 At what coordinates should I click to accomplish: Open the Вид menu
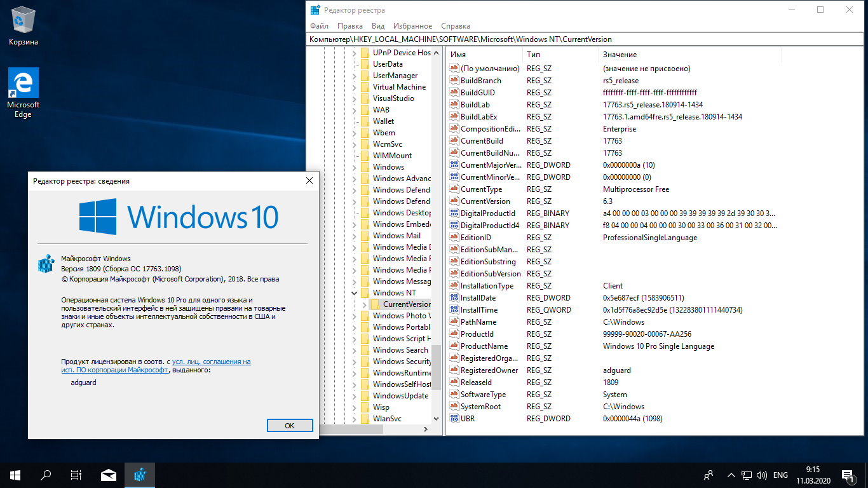(x=378, y=26)
